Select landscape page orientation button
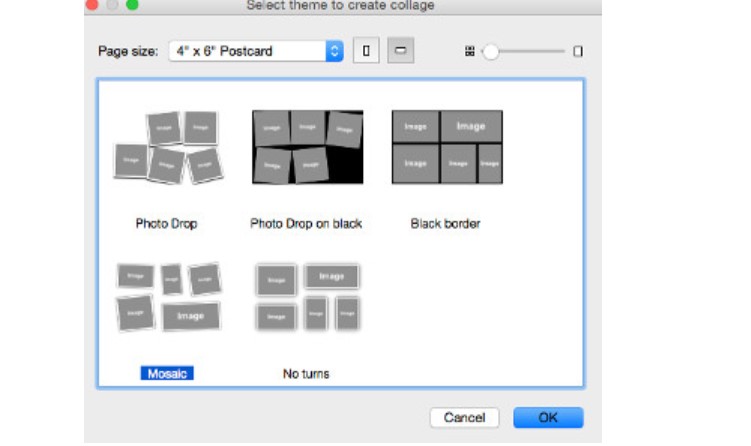This screenshot has width=751, height=446. (x=400, y=50)
